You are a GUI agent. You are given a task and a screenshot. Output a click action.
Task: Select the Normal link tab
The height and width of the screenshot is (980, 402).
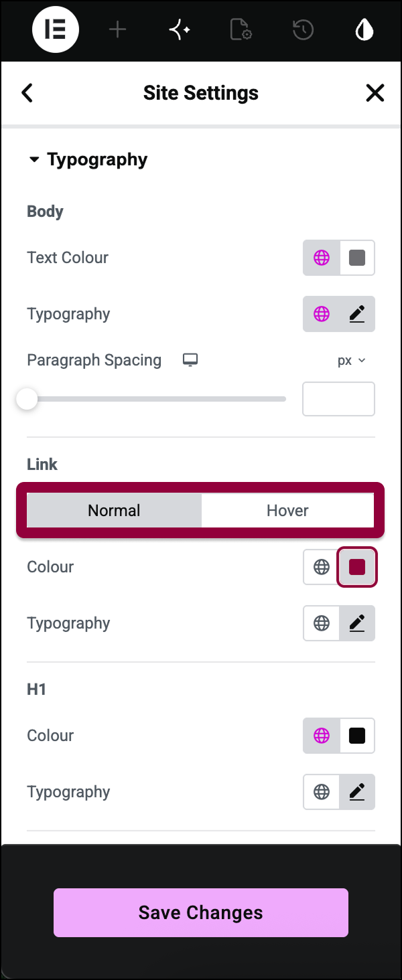115,511
